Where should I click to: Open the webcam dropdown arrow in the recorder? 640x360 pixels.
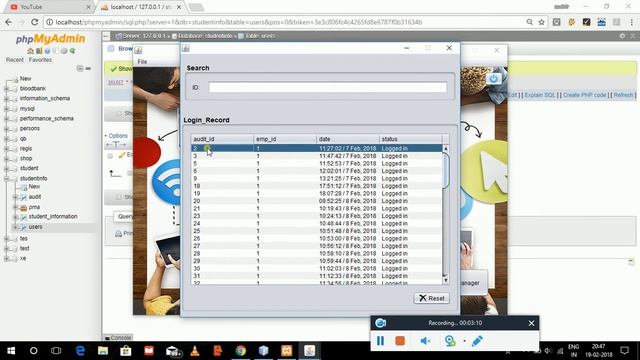[x=464, y=340]
